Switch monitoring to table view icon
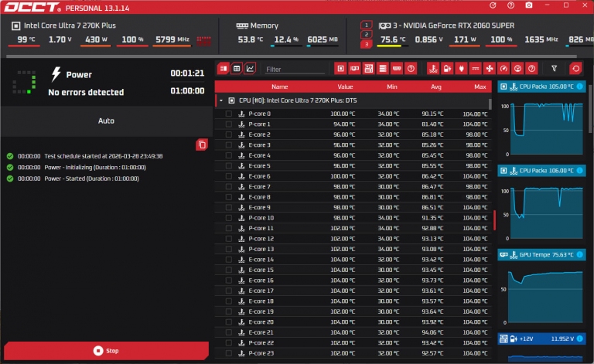The image size is (594, 364). coord(237,69)
